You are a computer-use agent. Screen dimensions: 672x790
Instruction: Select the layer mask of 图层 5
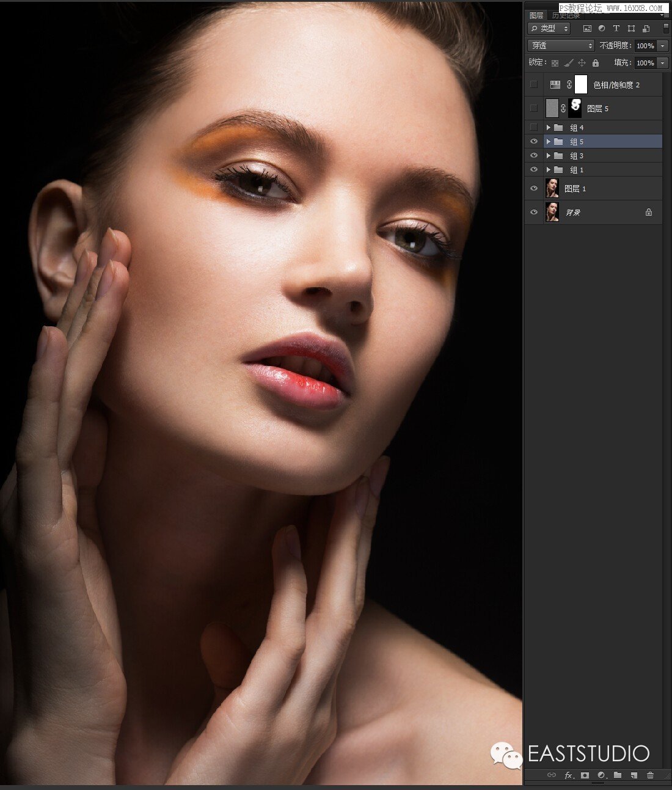pos(575,108)
